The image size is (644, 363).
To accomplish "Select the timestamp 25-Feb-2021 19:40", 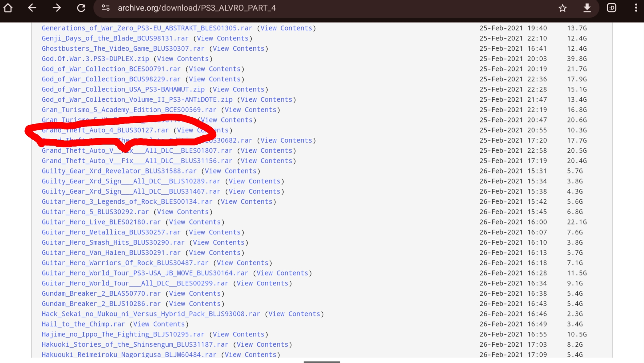I will point(513,28).
